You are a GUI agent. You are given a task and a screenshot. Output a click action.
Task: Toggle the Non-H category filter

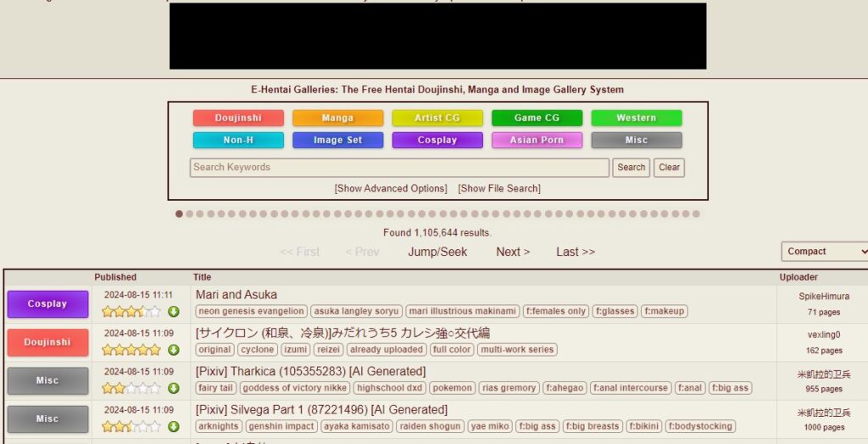coord(238,140)
